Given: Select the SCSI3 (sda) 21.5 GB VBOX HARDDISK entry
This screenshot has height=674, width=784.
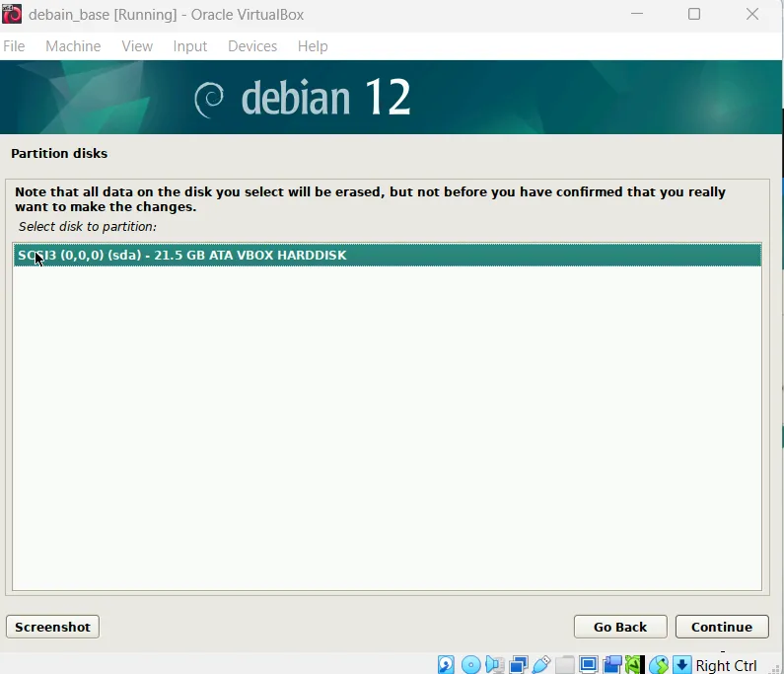Looking at the screenshot, I should (x=388, y=256).
